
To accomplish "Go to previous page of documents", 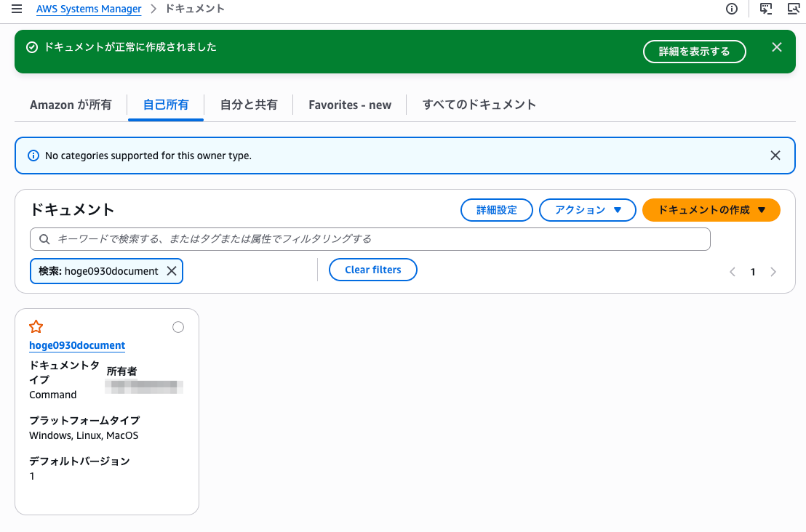I will tap(733, 272).
